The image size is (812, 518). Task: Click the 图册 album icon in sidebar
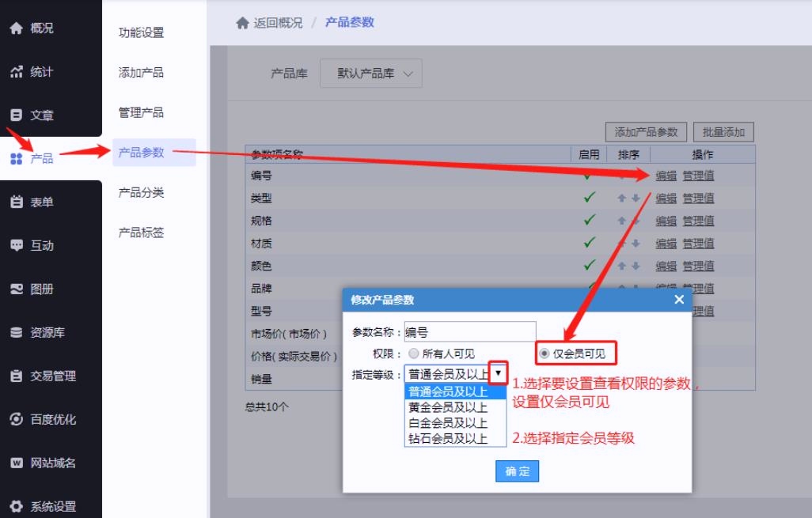coord(16,289)
